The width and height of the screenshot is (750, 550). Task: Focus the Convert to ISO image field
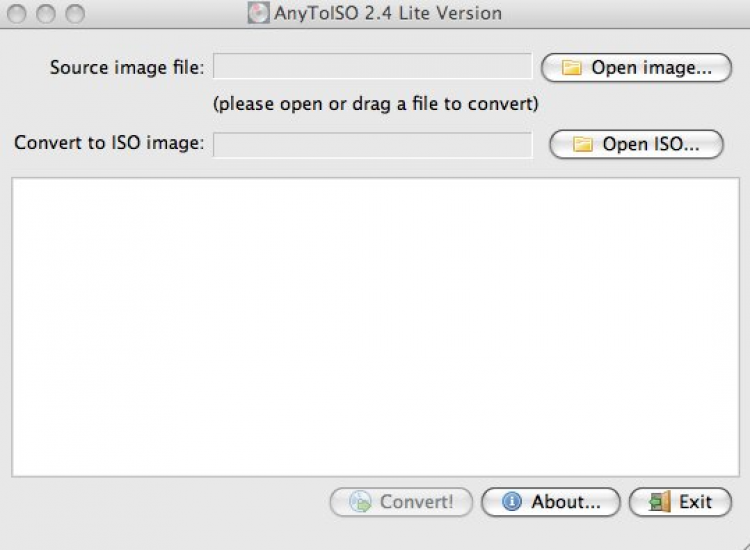click(372, 144)
